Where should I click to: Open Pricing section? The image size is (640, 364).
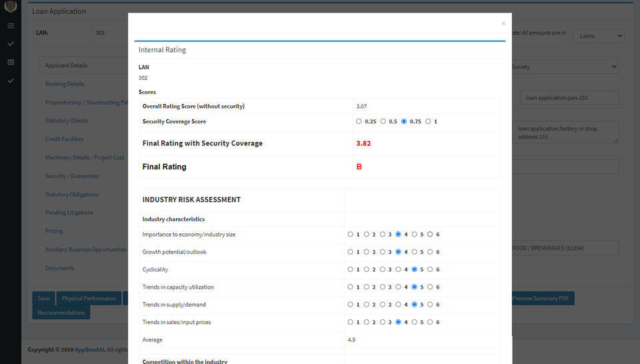pyautogui.click(x=54, y=231)
